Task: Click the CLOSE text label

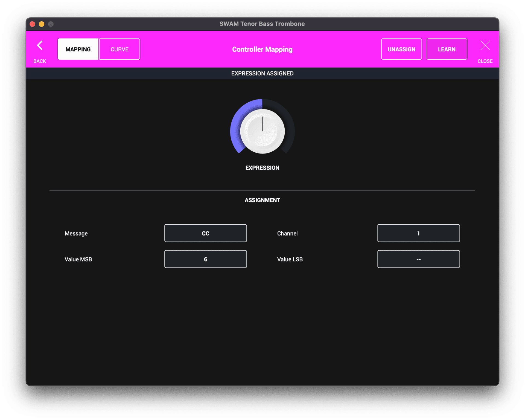Action: tap(485, 61)
